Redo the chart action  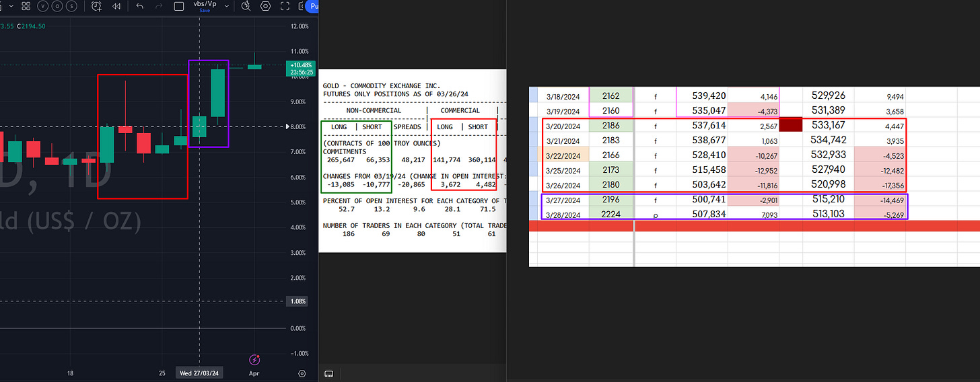pos(158,6)
